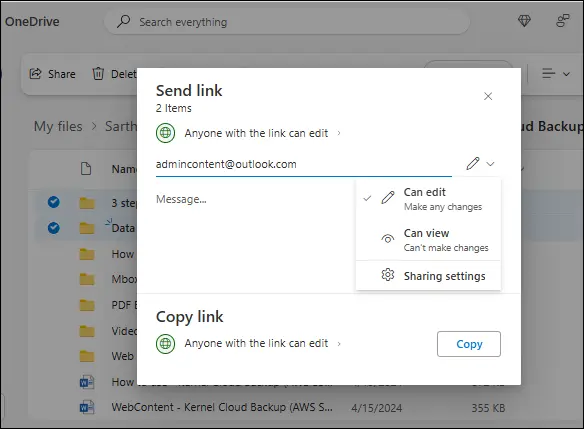Click the globe icon under Send link
Viewport: 584px width, 429px height.
pos(165,133)
